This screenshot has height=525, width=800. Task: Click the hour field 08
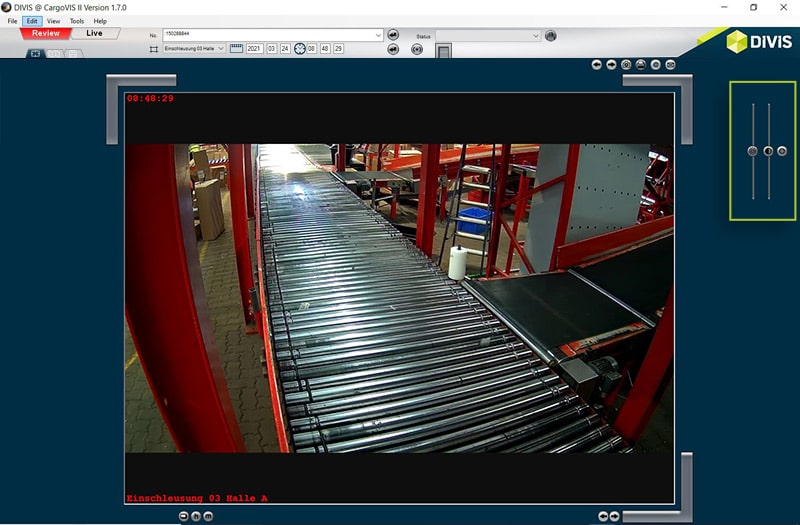pyautogui.click(x=311, y=48)
